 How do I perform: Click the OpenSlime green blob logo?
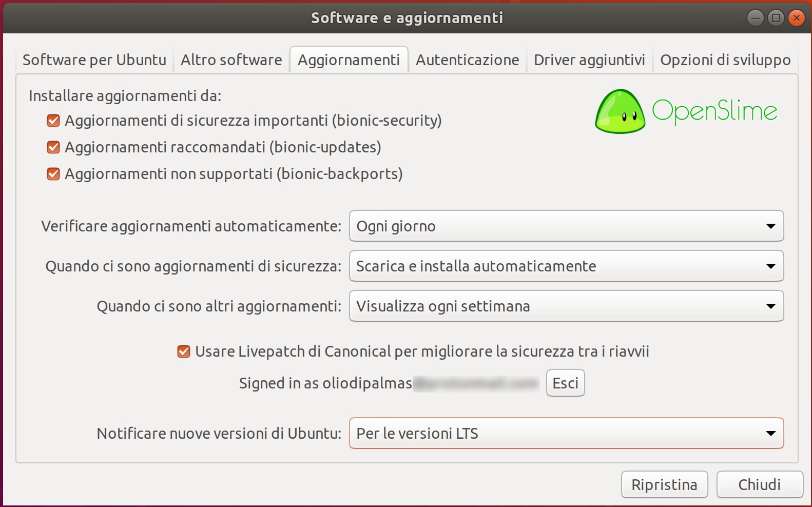[x=620, y=111]
